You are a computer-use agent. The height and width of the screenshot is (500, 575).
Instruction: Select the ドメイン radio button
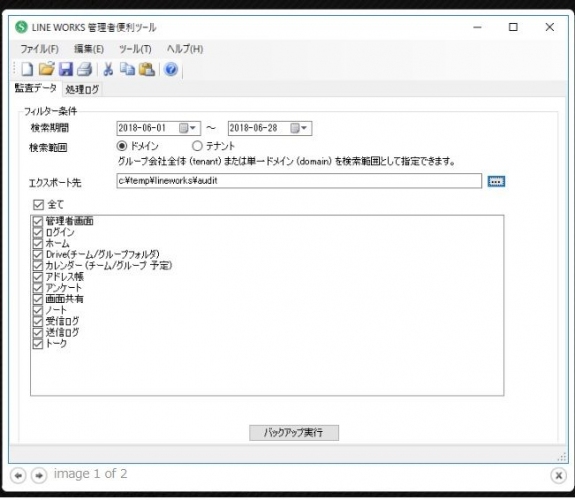click(x=122, y=146)
